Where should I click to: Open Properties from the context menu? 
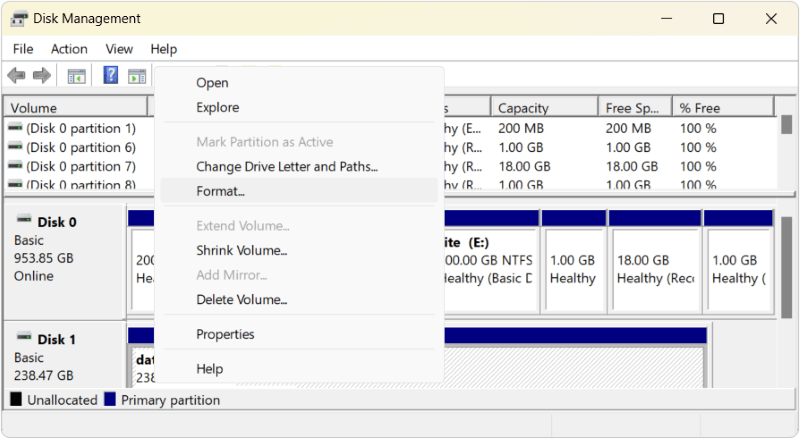(225, 334)
